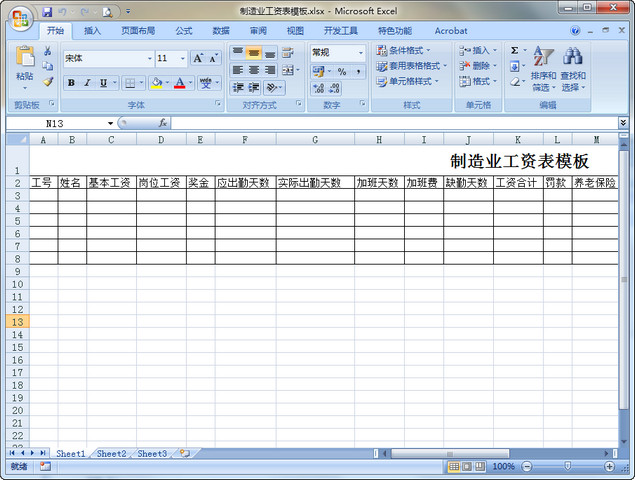Increase the font size with the grow icon
Viewport: 635px width, 480px height.
(x=198, y=58)
